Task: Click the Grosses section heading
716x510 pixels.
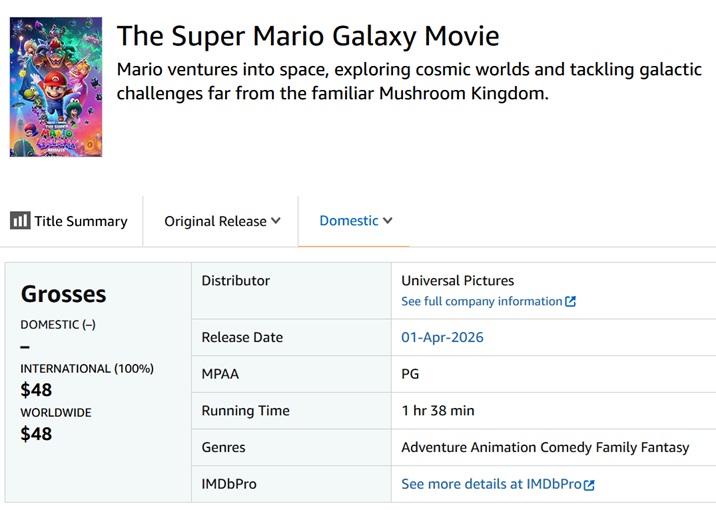Action: coord(63,294)
